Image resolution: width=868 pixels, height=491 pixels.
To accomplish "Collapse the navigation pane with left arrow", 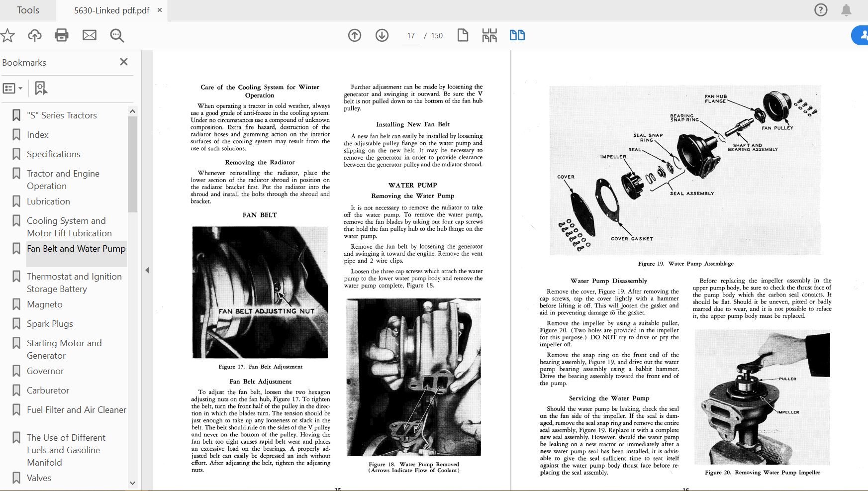I will pyautogui.click(x=147, y=270).
